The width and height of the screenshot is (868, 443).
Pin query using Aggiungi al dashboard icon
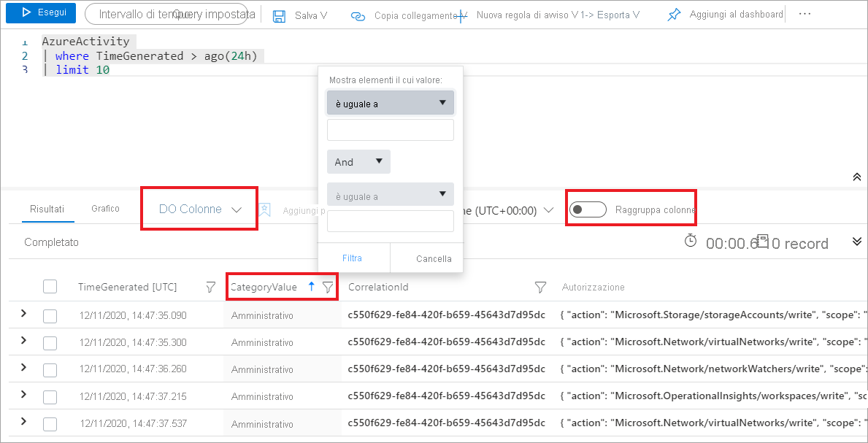pos(673,15)
